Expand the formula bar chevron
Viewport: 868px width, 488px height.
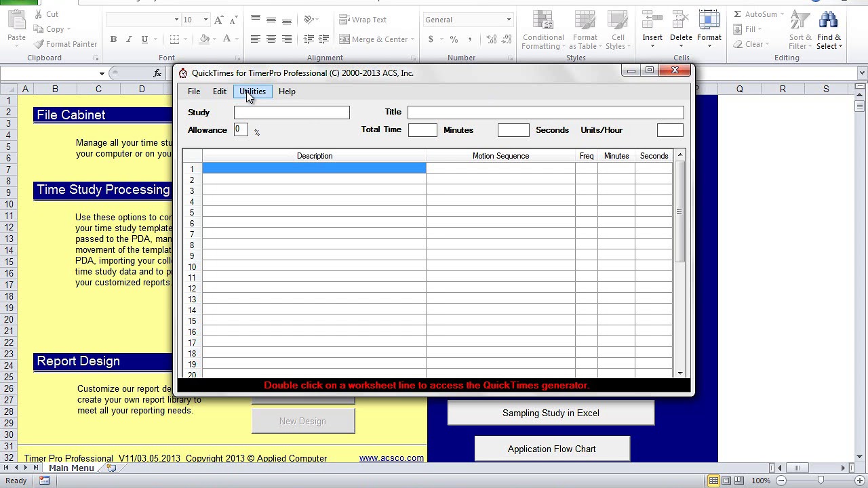(x=862, y=73)
